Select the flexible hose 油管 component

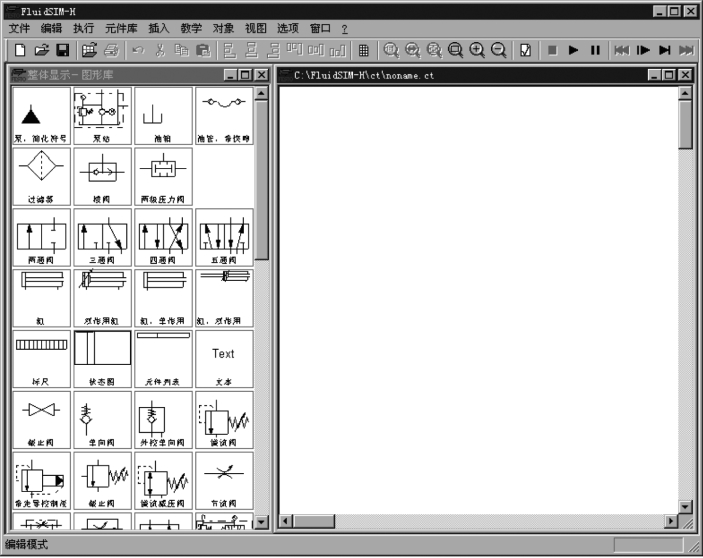pos(224,116)
